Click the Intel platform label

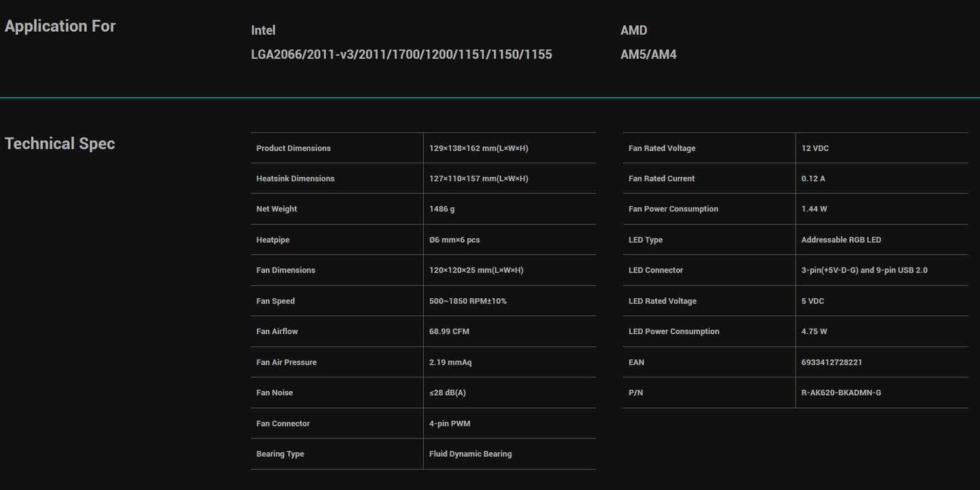pyautogui.click(x=263, y=30)
